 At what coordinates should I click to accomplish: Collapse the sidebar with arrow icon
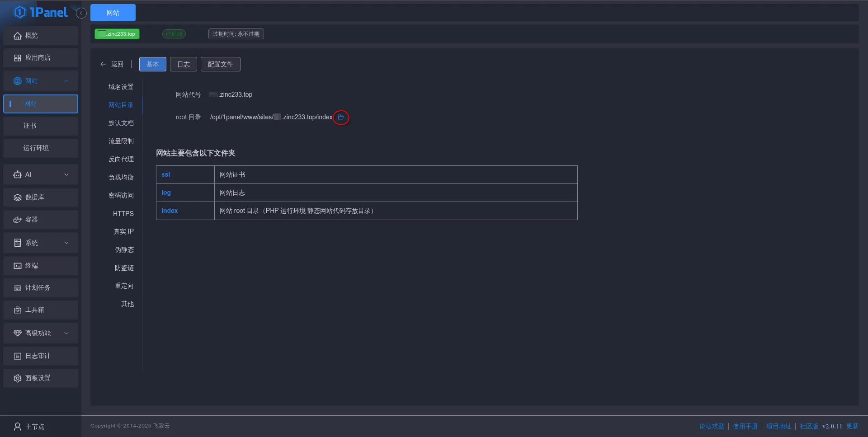(81, 13)
